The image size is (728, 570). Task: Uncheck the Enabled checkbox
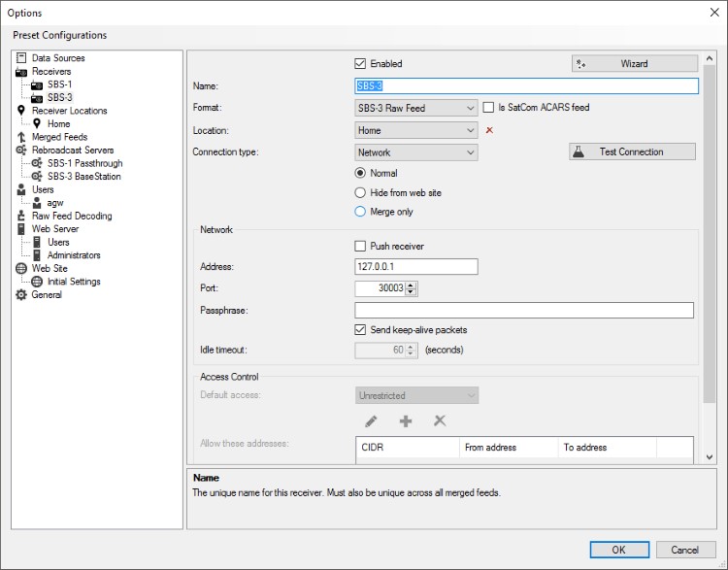(360, 64)
